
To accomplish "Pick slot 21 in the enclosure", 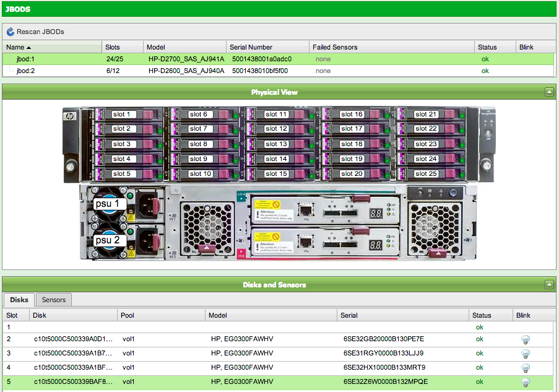I will pos(426,115).
